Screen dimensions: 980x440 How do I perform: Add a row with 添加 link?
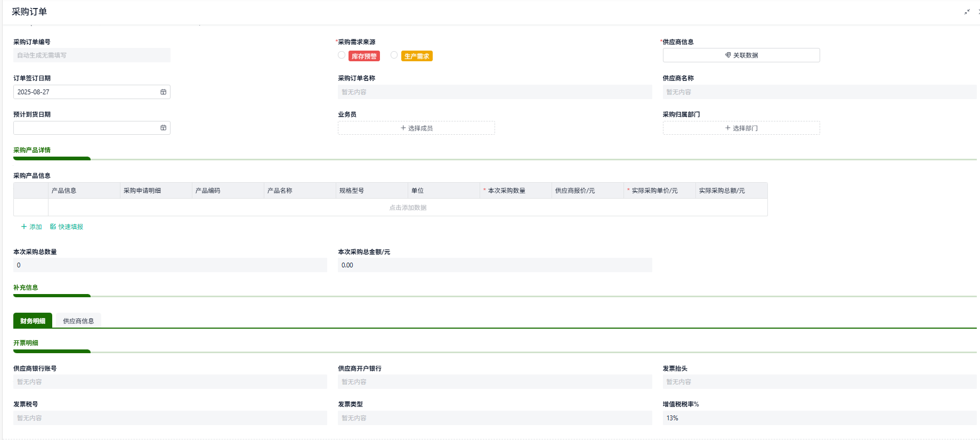[x=31, y=227]
